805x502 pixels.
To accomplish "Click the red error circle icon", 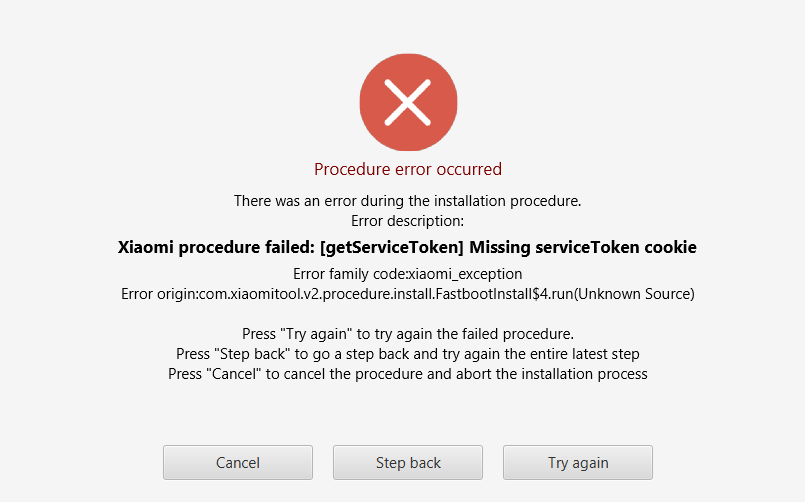I will coord(408,102).
